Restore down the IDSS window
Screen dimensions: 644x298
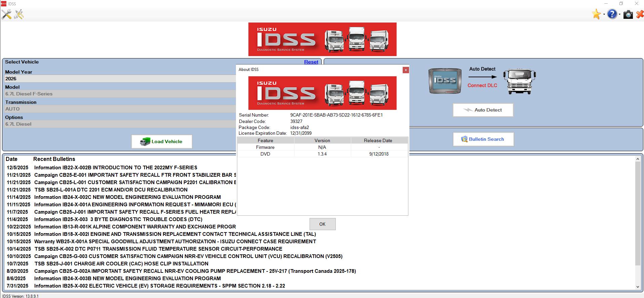click(621, 4)
